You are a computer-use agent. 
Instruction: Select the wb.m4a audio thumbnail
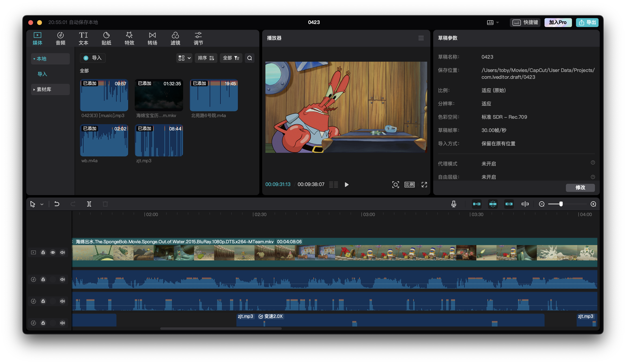pyautogui.click(x=104, y=140)
